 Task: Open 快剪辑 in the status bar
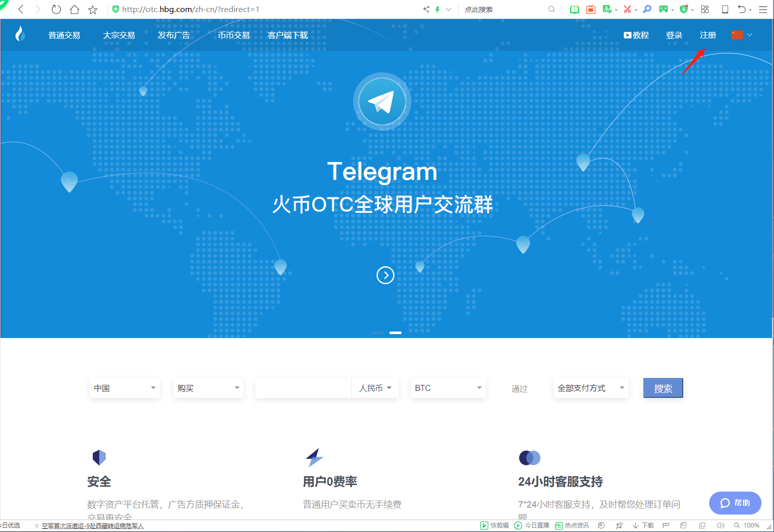click(x=495, y=526)
